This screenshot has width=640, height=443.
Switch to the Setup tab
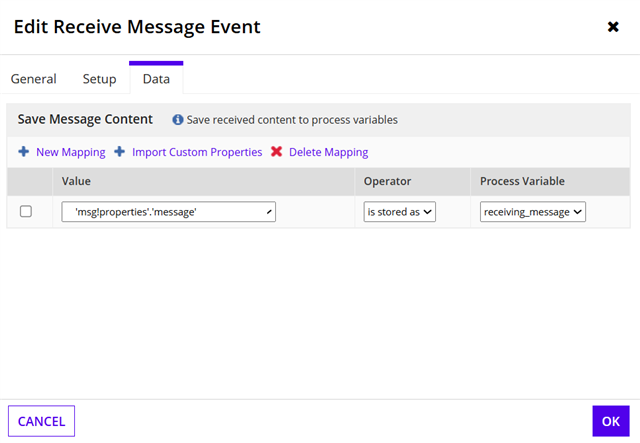click(100, 79)
